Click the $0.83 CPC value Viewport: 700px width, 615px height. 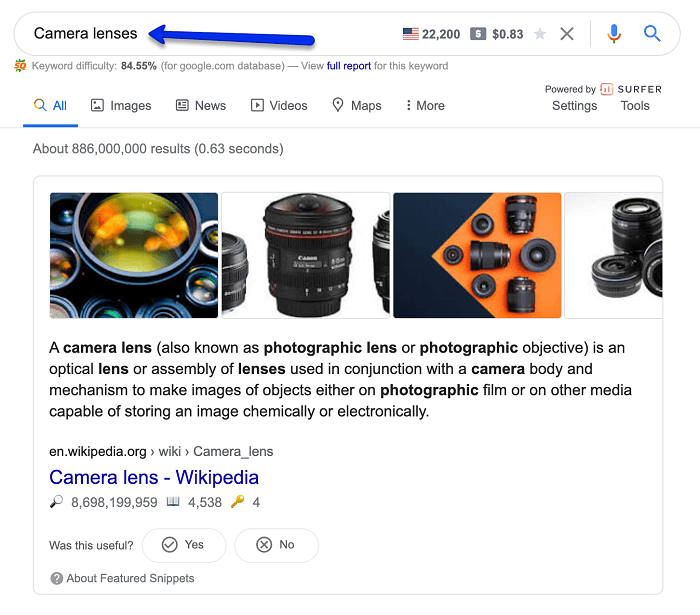508,34
